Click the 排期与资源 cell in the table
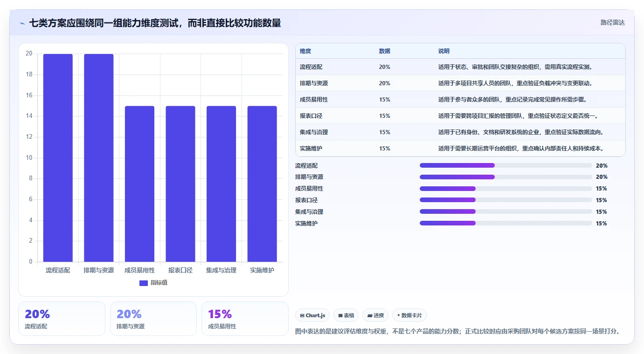This screenshot has width=644, height=354. pos(314,83)
